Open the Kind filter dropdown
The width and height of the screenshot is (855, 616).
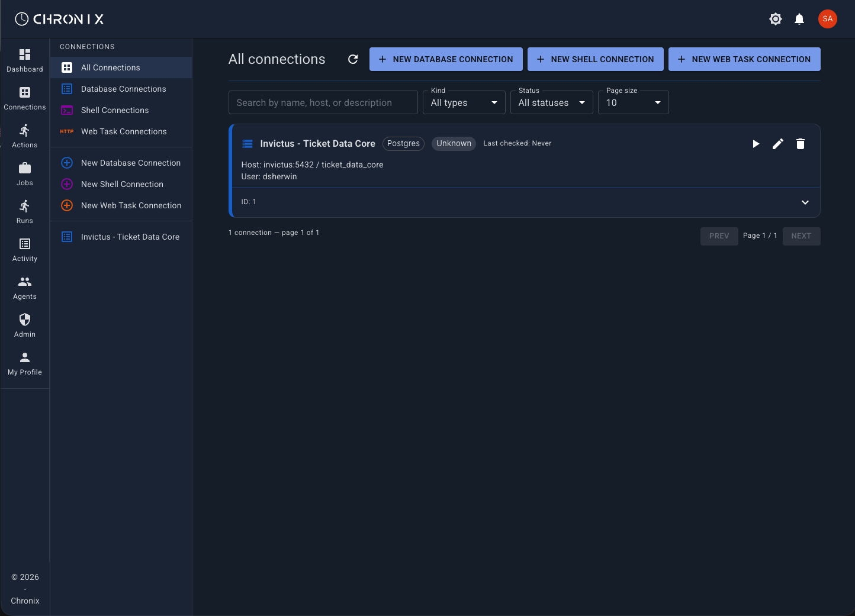(464, 102)
